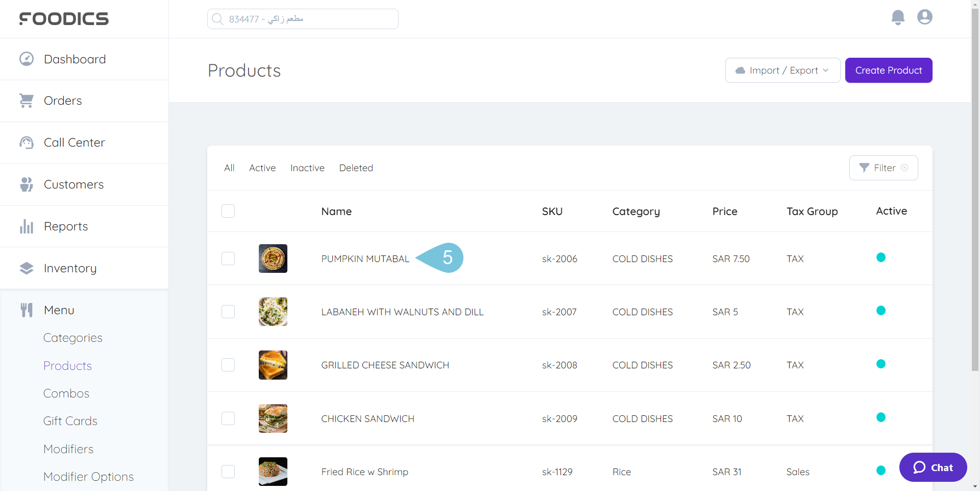
Task: Click the Dashboard gauge icon
Action: [x=27, y=59]
